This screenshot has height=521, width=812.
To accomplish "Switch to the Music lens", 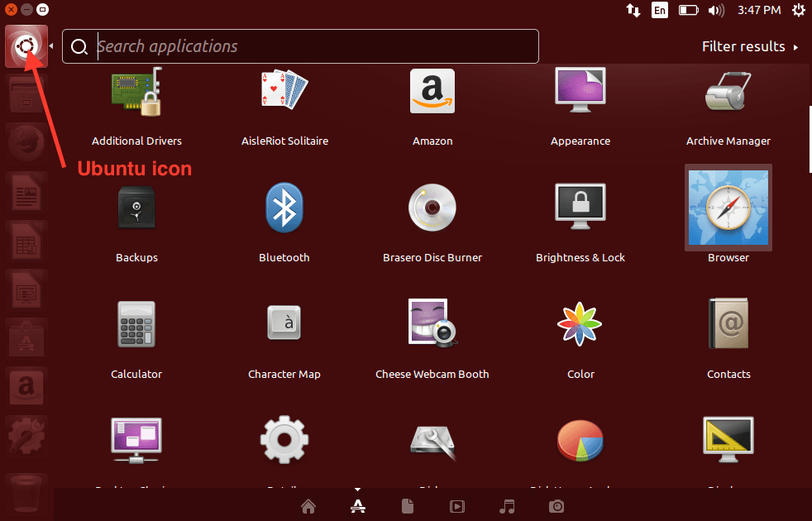I will [507, 506].
